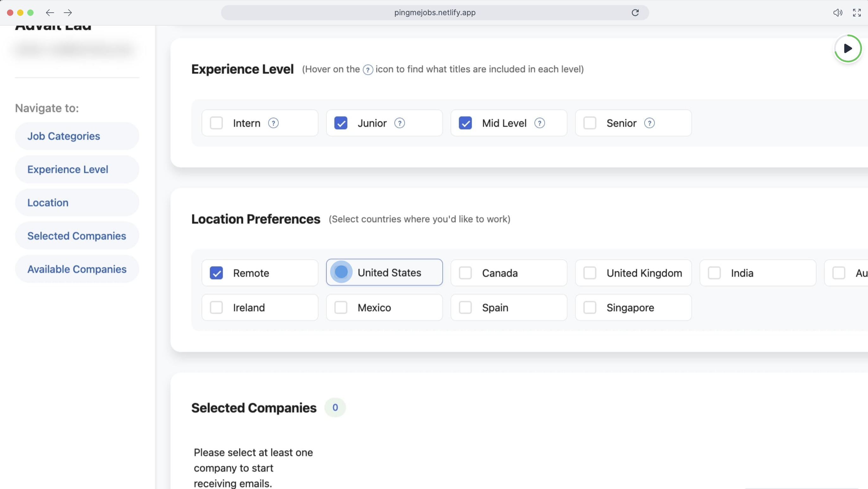Click the speaker volume icon
This screenshot has width=868, height=489.
tap(838, 13)
